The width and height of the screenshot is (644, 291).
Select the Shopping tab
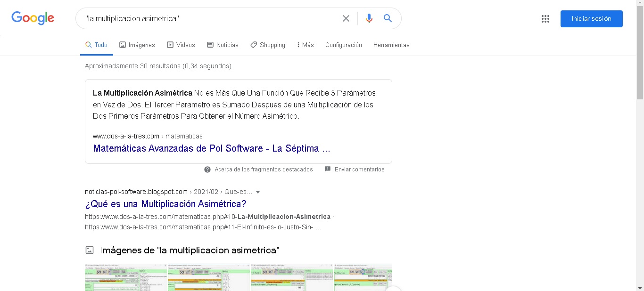click(x=267, y=45)
